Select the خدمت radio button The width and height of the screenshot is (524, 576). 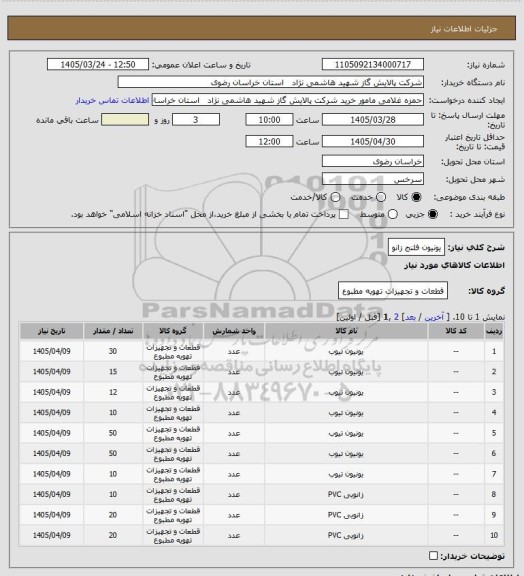tap(381, 197)
